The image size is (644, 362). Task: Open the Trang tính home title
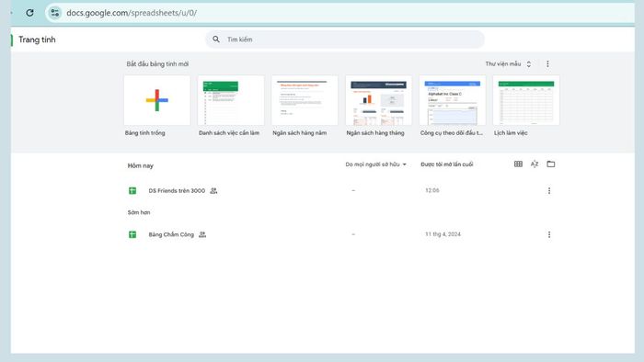37,40
